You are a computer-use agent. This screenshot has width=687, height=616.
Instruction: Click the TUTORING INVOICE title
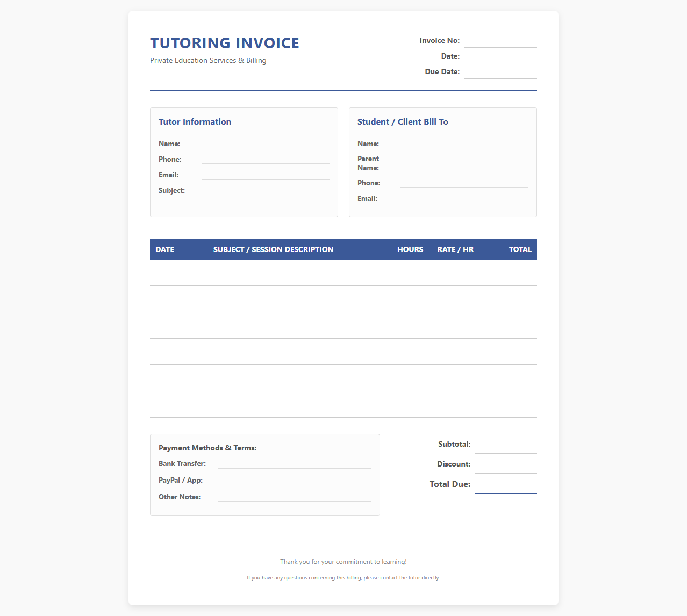coord(225,43)
